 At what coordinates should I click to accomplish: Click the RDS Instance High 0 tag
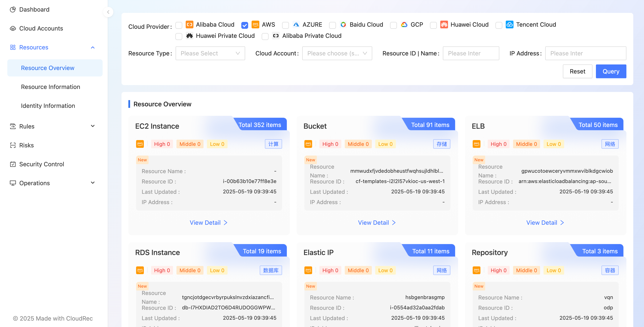tap(162, 270)
